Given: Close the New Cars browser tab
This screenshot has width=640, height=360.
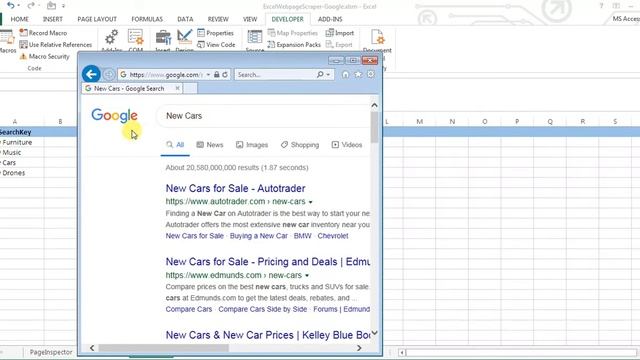Looking at the screenshot, I should [x=178, y=88].
